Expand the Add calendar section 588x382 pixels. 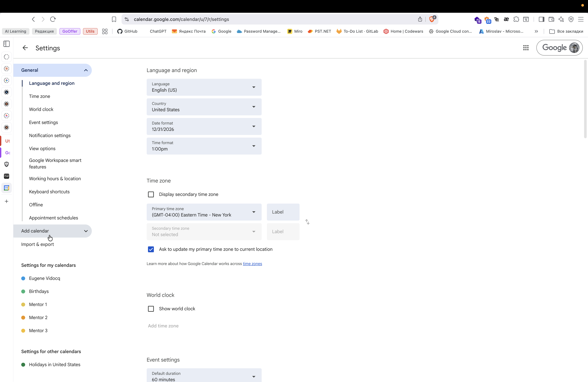(x=52, y=231)
